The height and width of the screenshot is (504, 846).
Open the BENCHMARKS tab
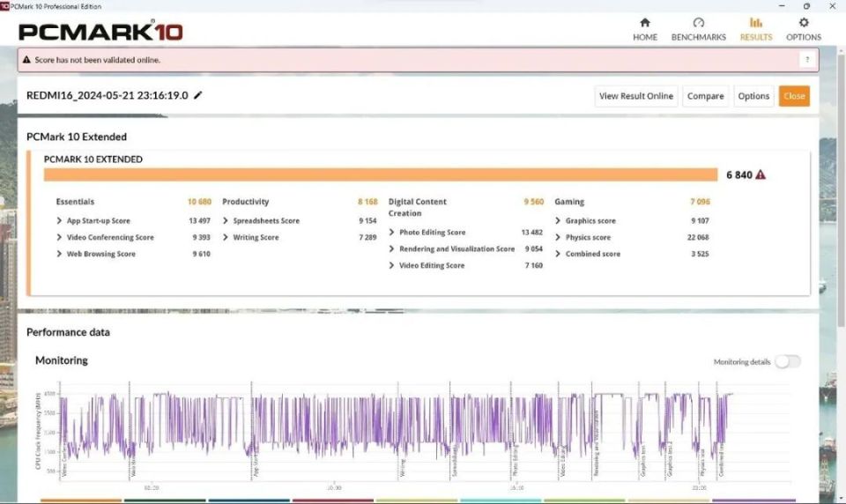tap(698, 29)
